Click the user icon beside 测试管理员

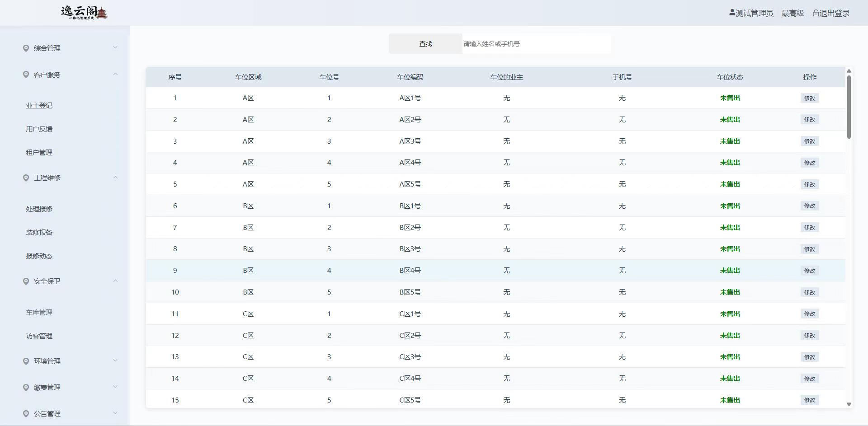click(732, 13)
